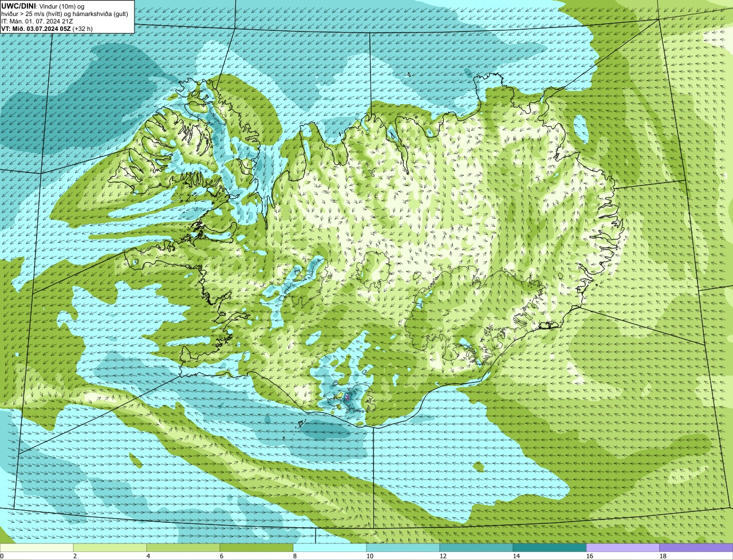Select the 4–6 light green legend segment
This screenshot has height=560, width=733.
pyautogui.click(x=183, y=548)
